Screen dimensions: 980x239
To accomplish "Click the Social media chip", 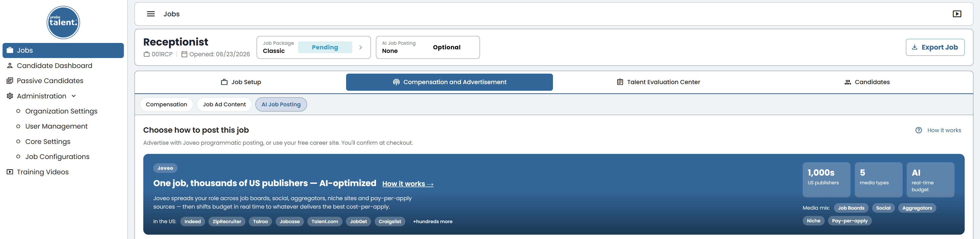I will 883,208.
